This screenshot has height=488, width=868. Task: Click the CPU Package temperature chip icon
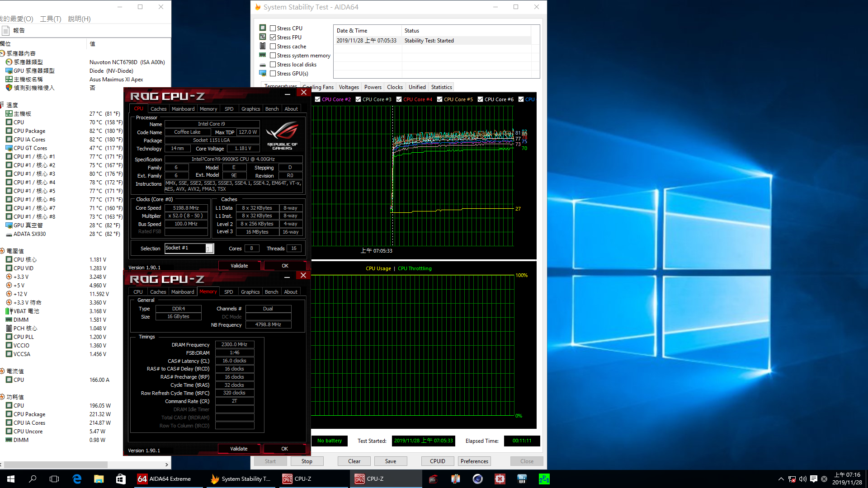(9, 131)
